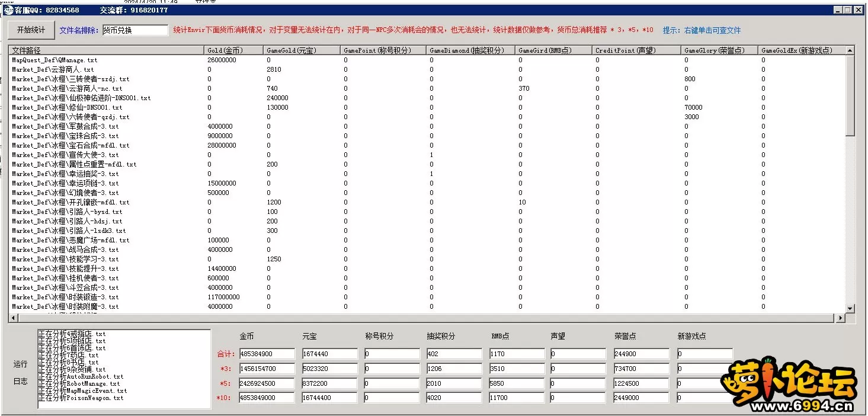Select row MapQuest_Def\QManage.txt
The image size is (868, 416).
[427, 60]
